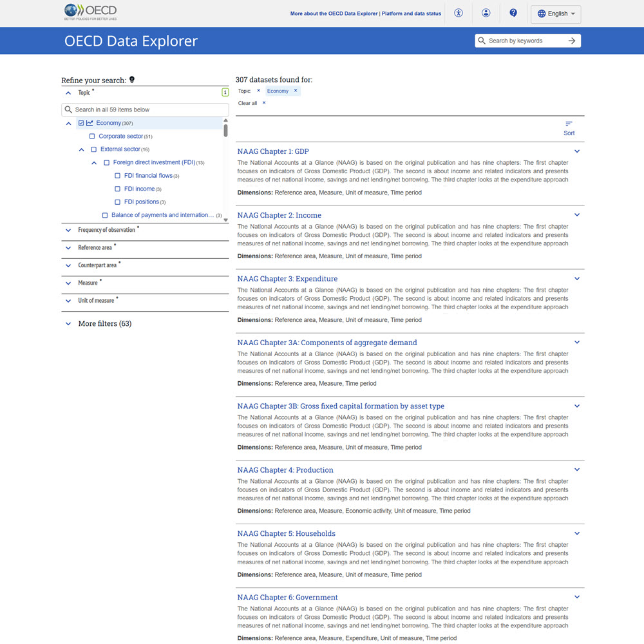The height and width of the screenshot is (644, 644).
Task: Open NAAG Chapter 3B: Gross fixed capital formation
Action: 341,406
